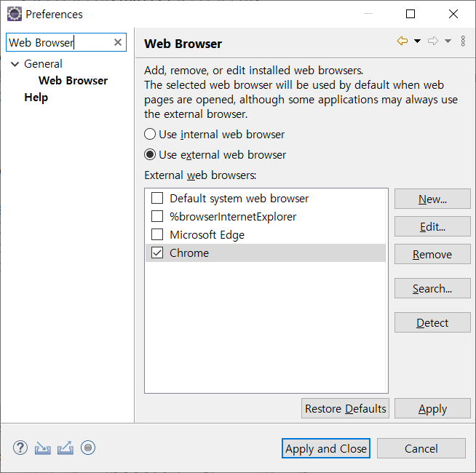476x473 pixels.
Task: Click the Remove button
Action: 432,254
